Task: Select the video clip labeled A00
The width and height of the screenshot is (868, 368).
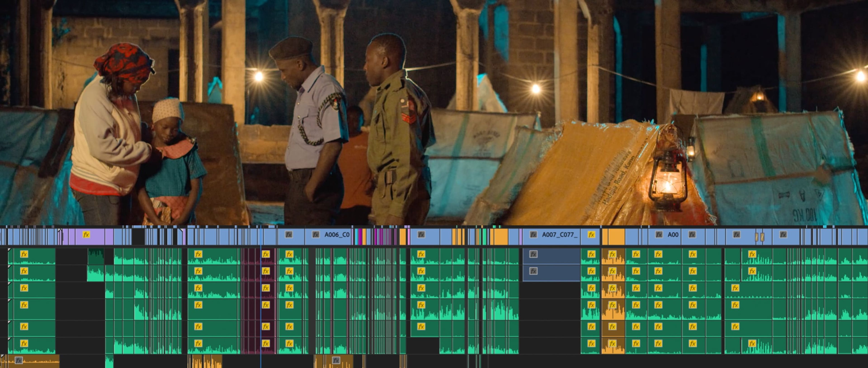Action: coord(665,237)
